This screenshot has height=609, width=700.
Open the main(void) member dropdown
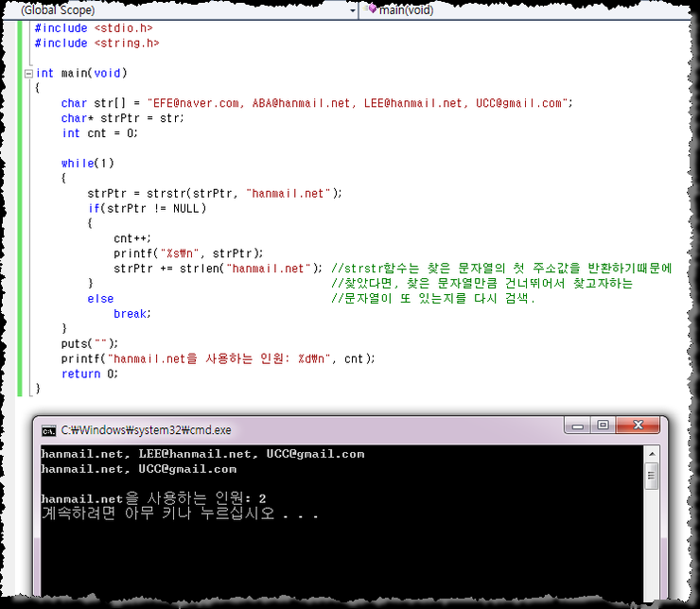click(x=527, y=9)
